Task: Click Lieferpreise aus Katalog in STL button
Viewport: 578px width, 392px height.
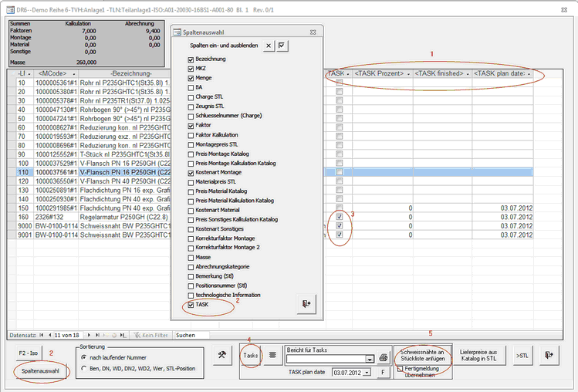Action: point(483,355)
